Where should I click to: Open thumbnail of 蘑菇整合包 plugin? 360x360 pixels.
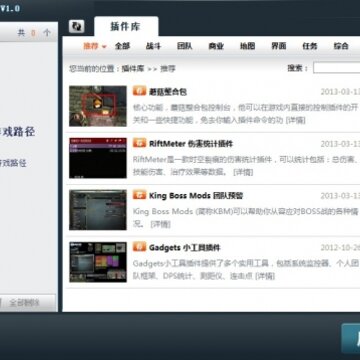coord(98,106)
